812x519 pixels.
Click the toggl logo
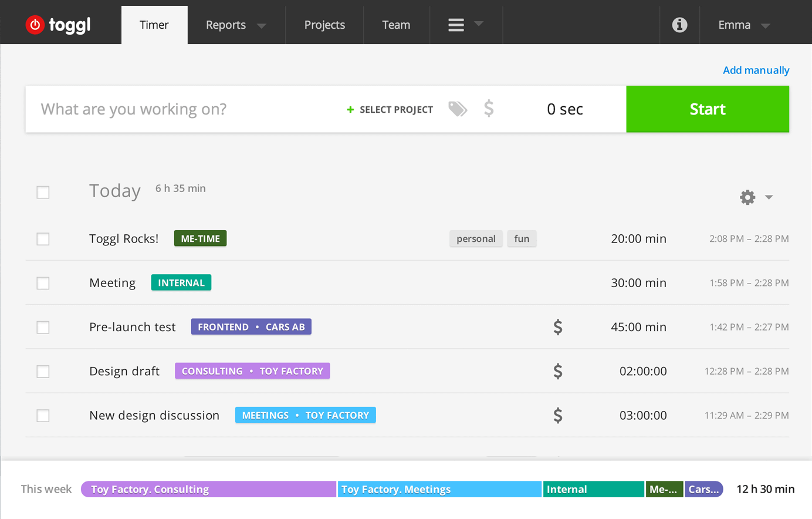click(x=58, y=25)
